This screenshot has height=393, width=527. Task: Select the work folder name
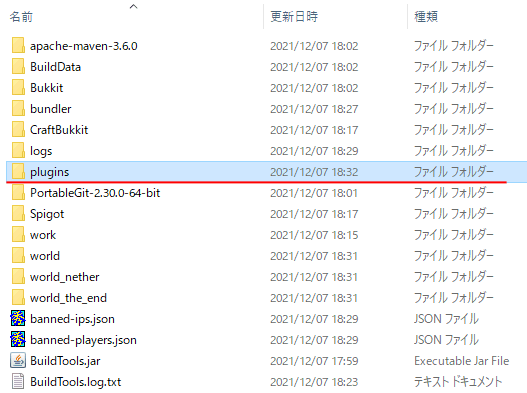point(43,235)
